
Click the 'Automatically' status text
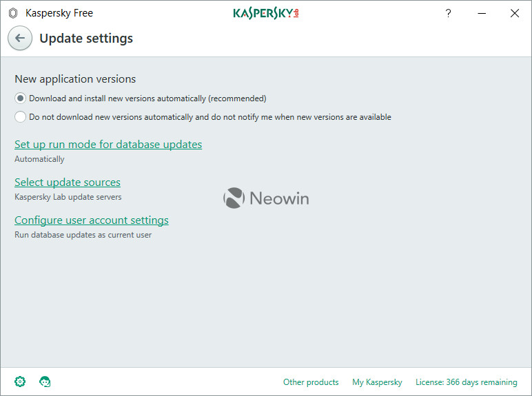[x=39, y=159]
